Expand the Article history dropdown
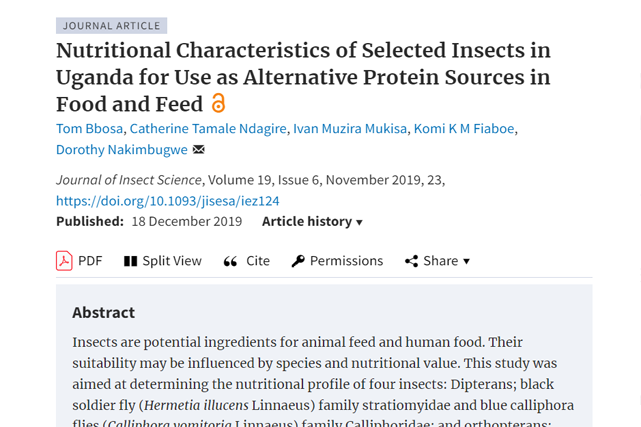This screenshot has height=427, width=641. [312, 221]
